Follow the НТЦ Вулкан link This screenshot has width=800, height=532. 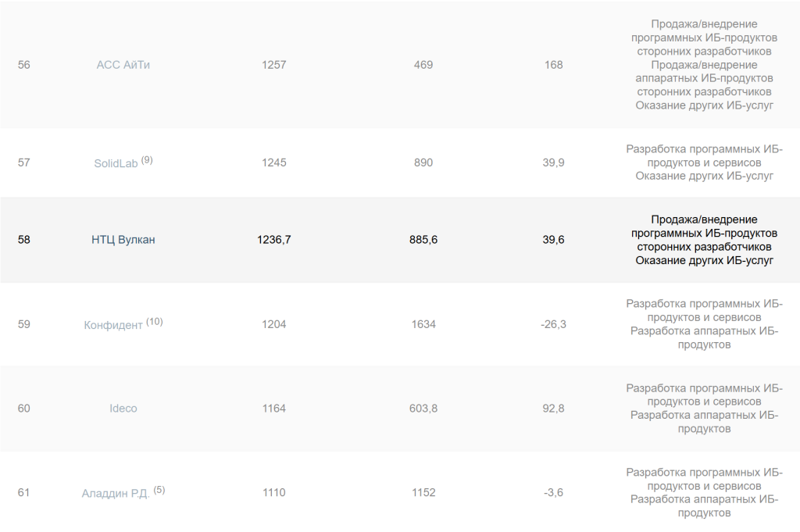pos(123,240)
